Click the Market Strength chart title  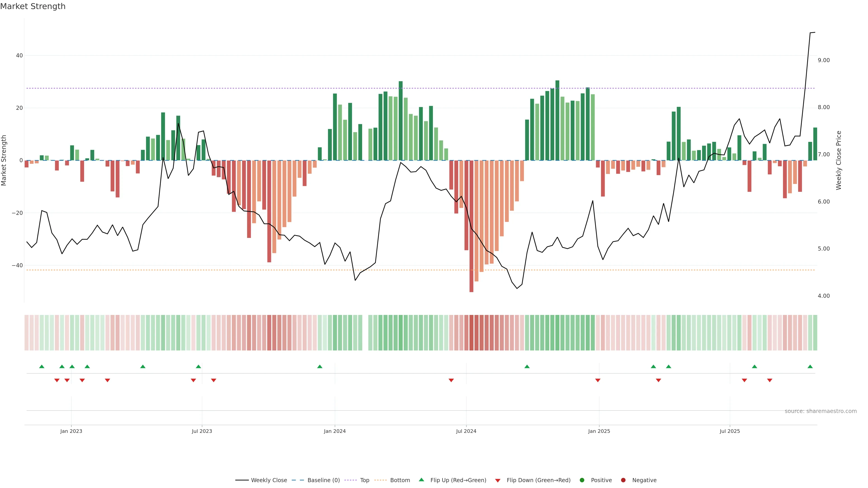(33, 6)
